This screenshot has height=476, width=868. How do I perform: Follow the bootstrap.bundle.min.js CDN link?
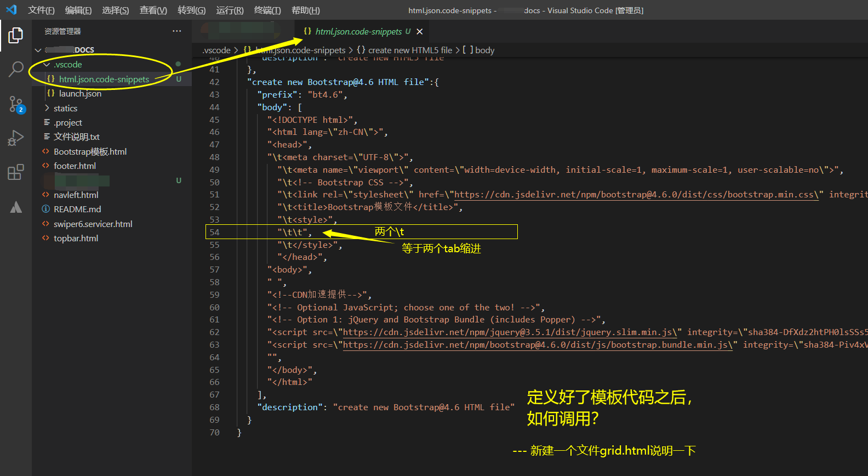click(x=538, y=345)
